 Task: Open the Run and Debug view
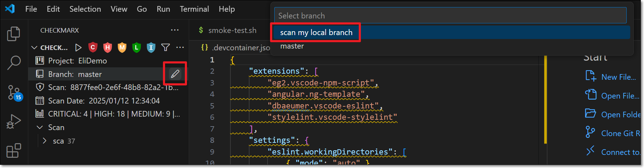tap(13, 122)
